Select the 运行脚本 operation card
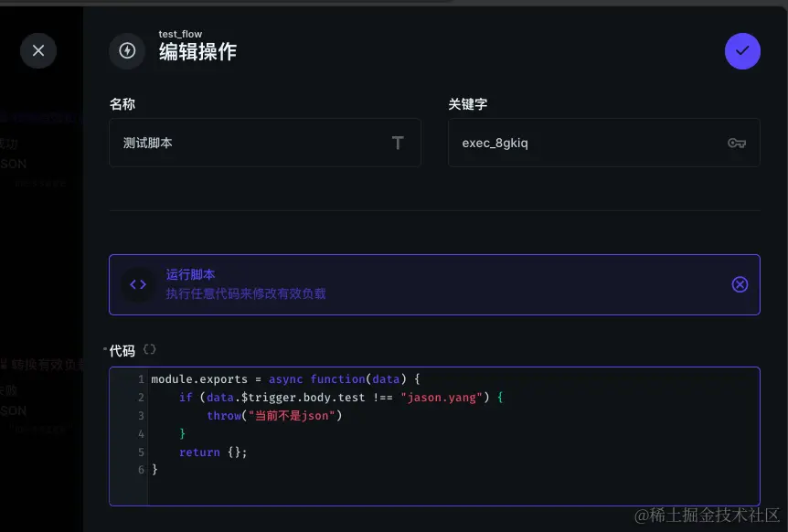Image resolution: width=788 pixels, height=532 pixels. (434, 285)
